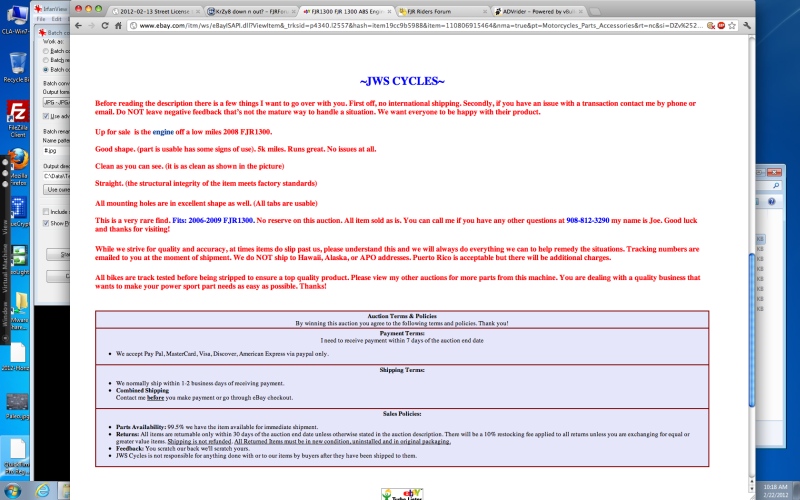The width and height of the screenshot is (800, 500).
Task: Click the 'Use current' button in IrfanView
Action: pos(57,189)
